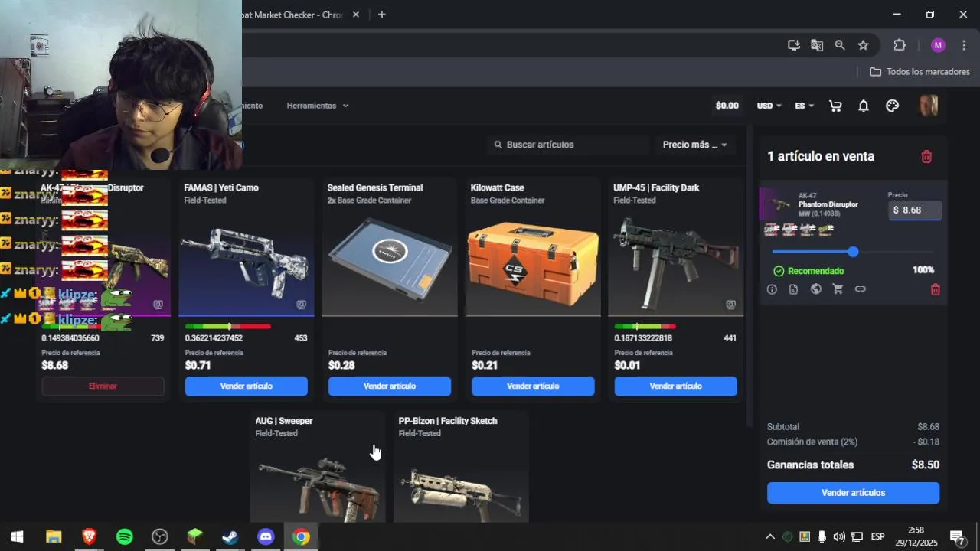Open Spotify from the taskbar
The height and width of the screenshot is (551, 980).
(124, 536)
